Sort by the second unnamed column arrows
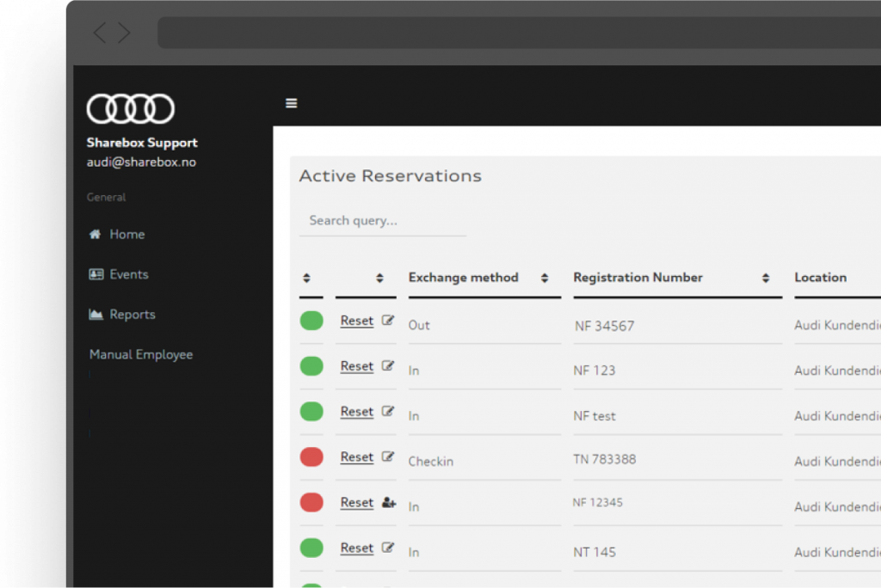Screen dimensions: 881x588 [379, 278]
